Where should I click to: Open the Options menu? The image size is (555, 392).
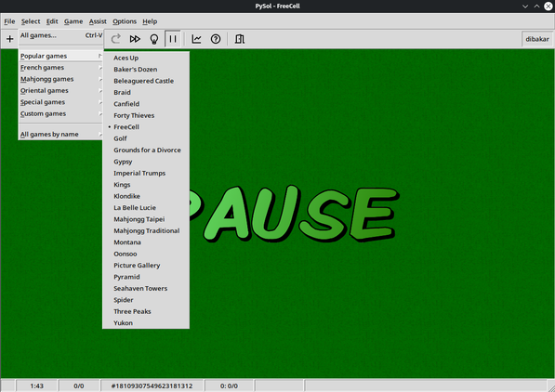[x=125, y=21]
